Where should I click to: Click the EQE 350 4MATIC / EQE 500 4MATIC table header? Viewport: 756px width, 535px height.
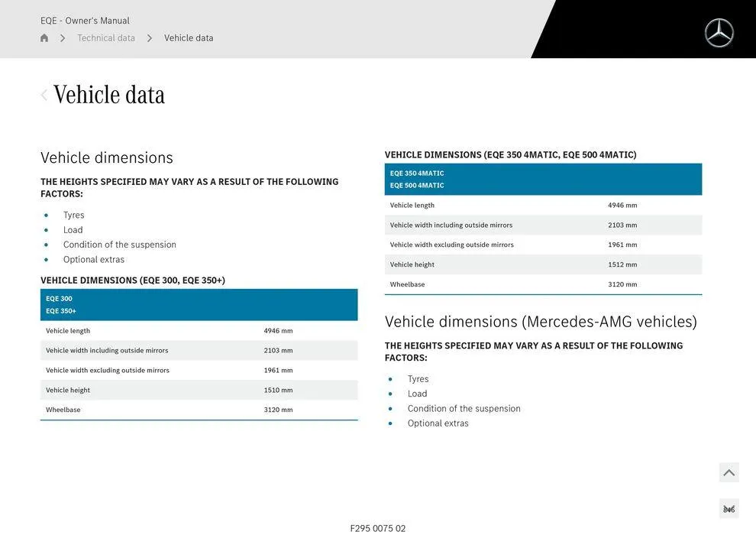(x=543, y=179)
